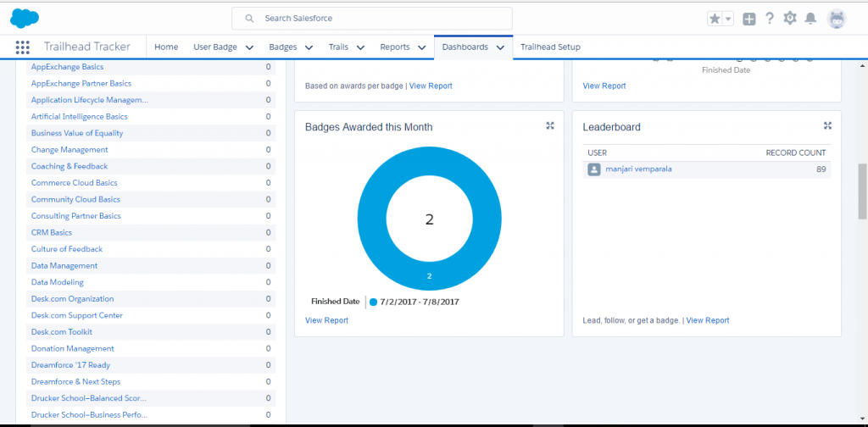Click the search magnifier icon

click(x=250, y=19)
